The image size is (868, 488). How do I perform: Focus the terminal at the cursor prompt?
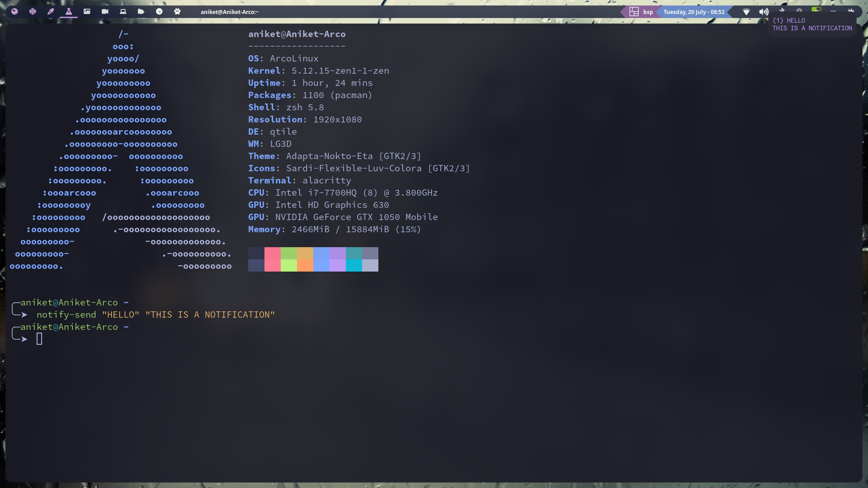pos(39,339)
